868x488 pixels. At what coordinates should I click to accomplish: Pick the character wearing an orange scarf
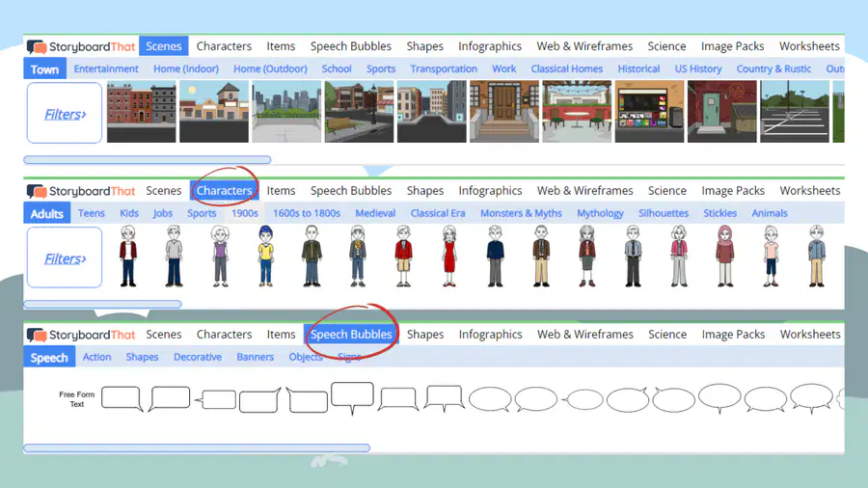[358, 256]
